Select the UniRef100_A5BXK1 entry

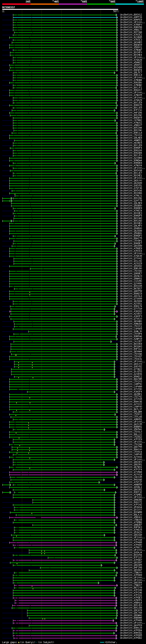click(x=131, y=517)
